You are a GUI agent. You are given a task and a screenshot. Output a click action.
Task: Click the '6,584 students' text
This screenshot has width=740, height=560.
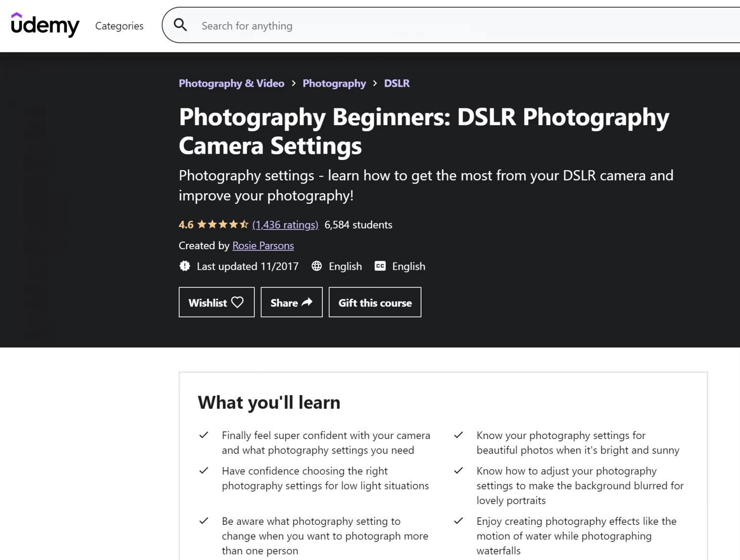[358, 225]
